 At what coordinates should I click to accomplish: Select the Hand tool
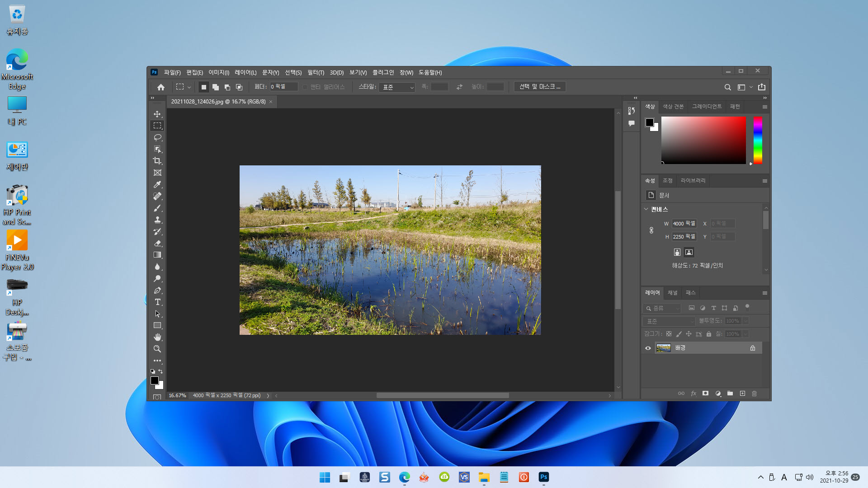coord(157,337)
